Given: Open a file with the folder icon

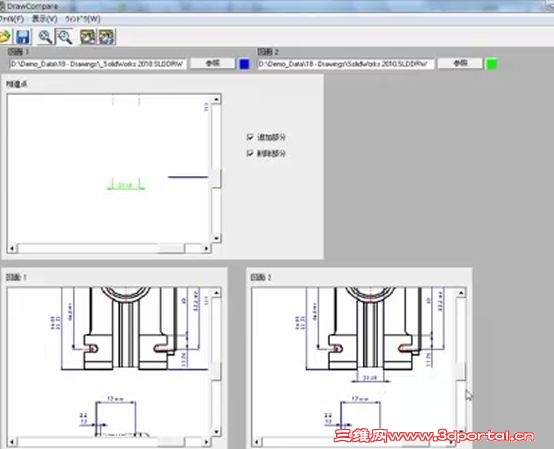Looking at the screenshot, I should (x=5, y=37).
